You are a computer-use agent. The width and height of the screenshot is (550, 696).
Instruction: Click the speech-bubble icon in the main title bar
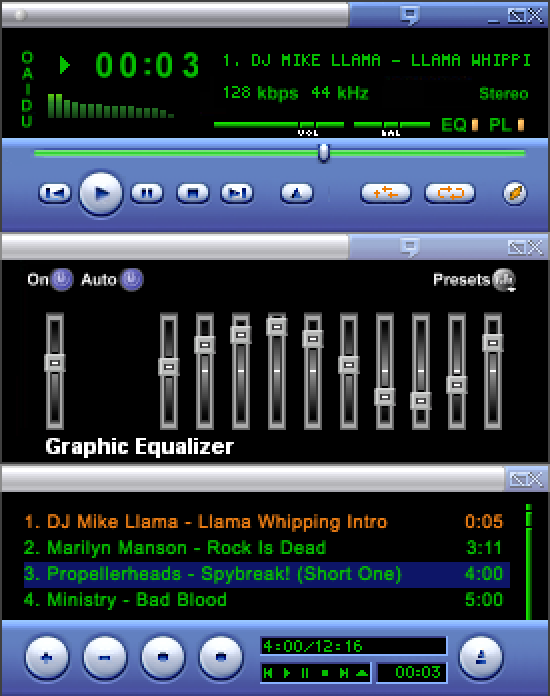tap(410, 16)
